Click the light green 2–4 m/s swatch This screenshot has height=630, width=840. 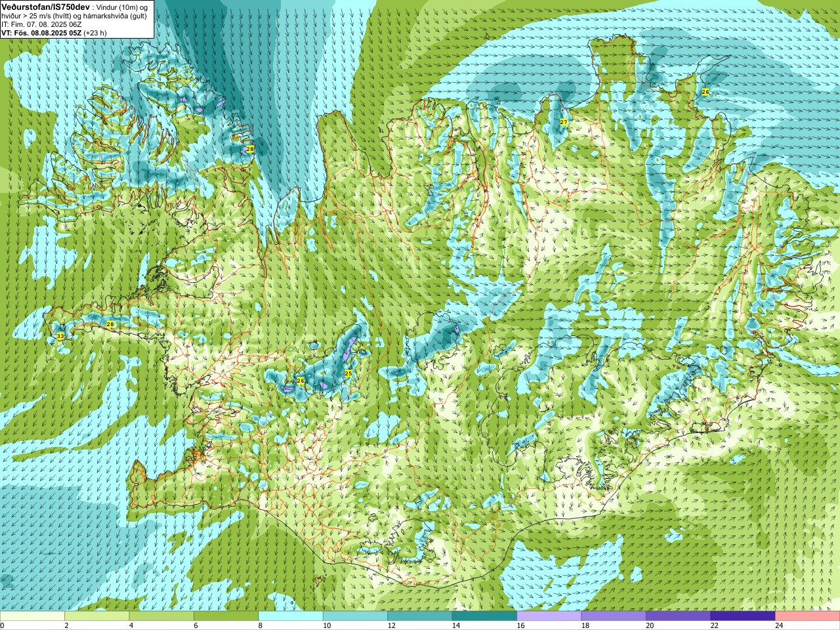click(96, 616)
